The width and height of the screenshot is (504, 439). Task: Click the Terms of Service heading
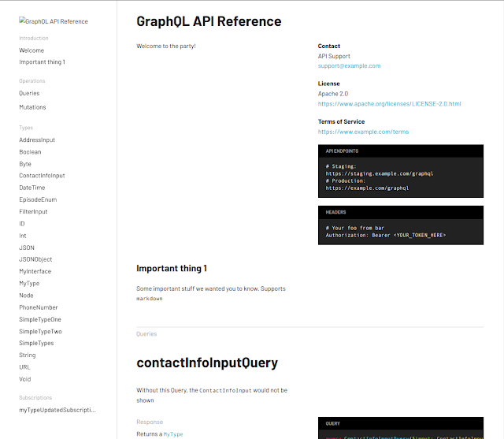(341, 121)
